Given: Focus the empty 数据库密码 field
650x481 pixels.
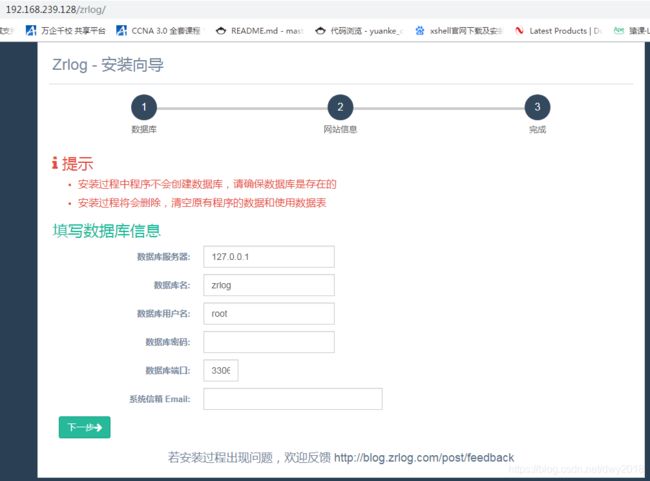Looking at the screenshot, I should [269, 342].
